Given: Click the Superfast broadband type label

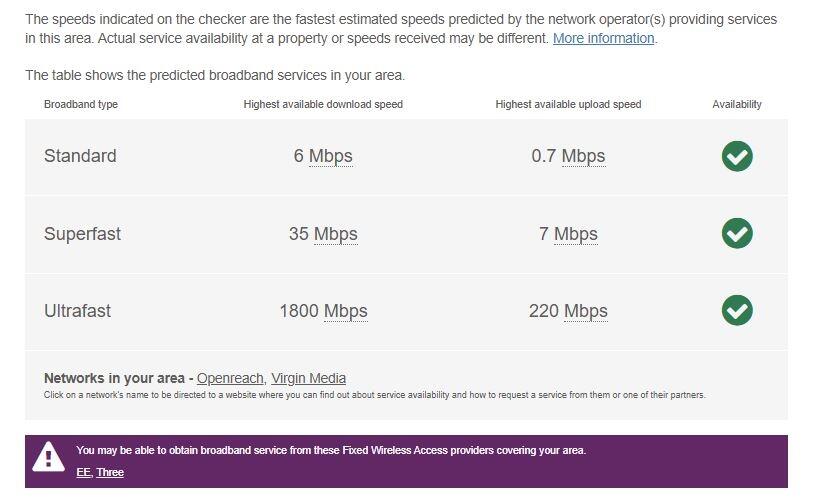Looking at the screenshot, I should (82, 234).
